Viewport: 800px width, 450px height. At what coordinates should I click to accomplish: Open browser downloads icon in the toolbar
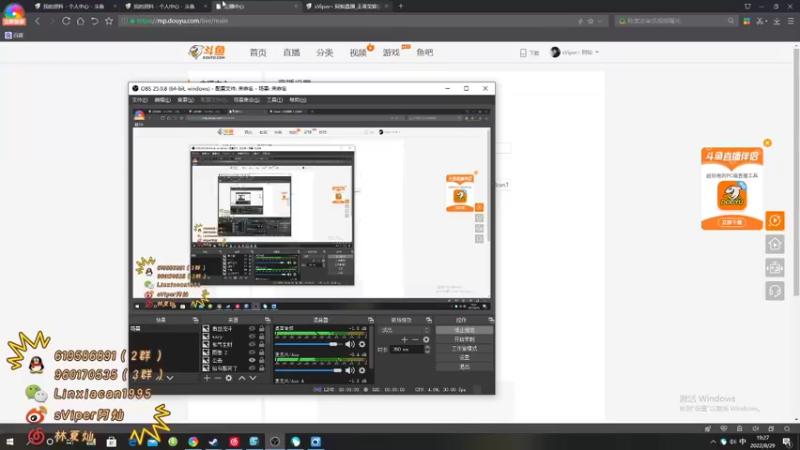pyautogui.click(x=777, y=21)
